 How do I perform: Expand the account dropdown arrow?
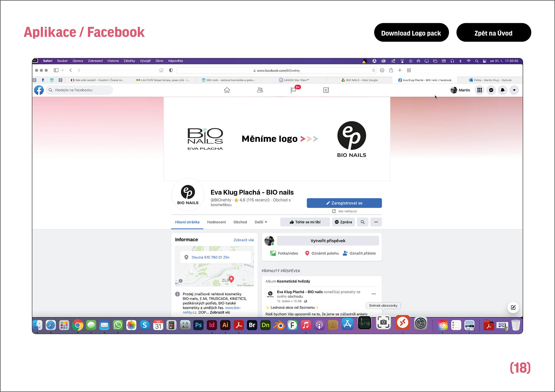[514, 90]
